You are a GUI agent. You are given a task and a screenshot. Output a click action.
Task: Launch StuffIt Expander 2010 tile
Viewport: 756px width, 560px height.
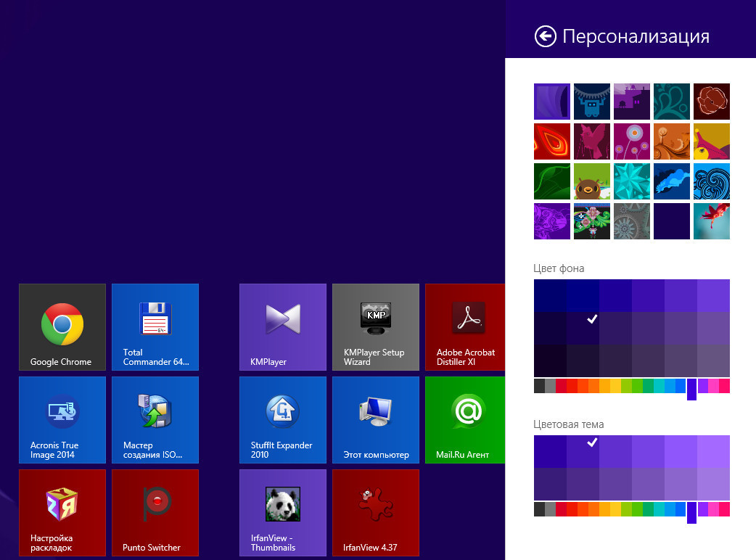pyautogui.click(x=283, y=419)
